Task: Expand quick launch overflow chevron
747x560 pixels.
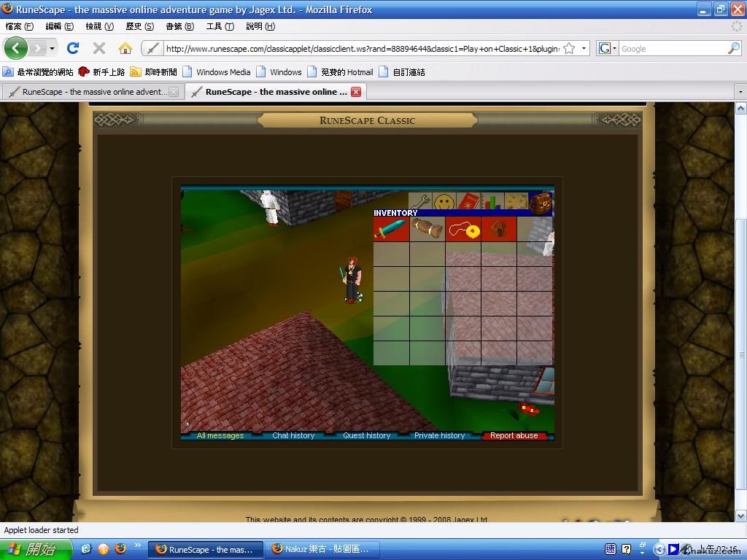Action: pyautogui.click(x=138, y=545)
